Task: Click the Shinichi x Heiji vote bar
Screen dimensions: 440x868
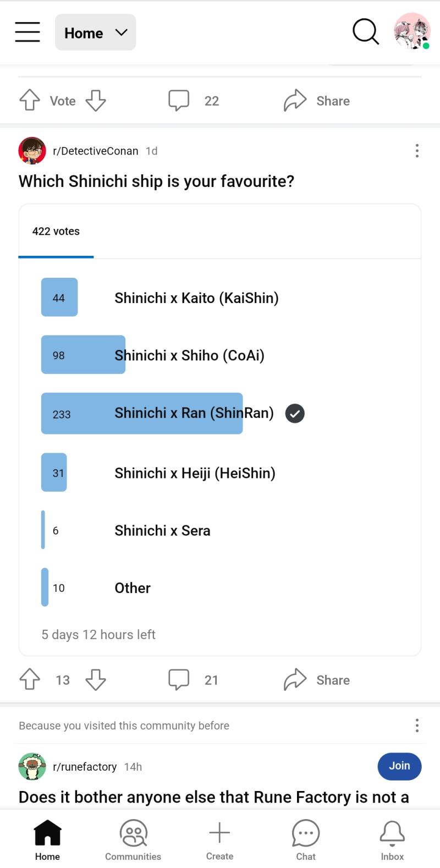Action: (54, 473)
